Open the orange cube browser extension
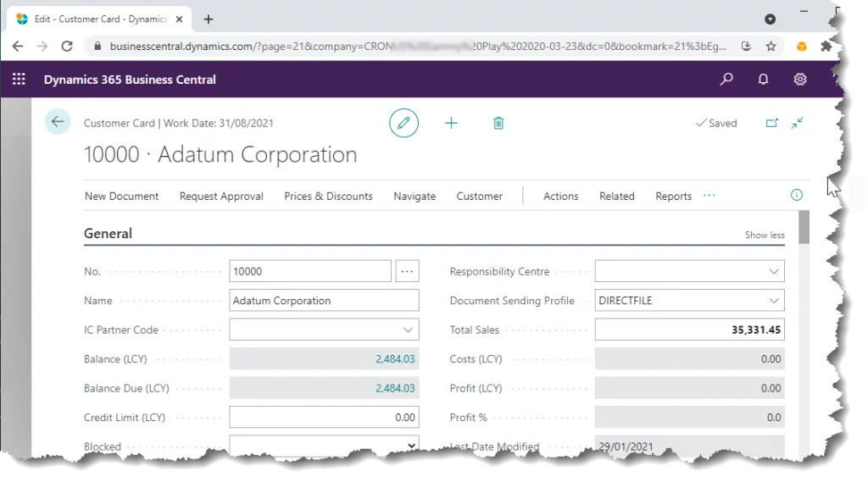This screenshot has width=868, height=488. click(802, 47)
